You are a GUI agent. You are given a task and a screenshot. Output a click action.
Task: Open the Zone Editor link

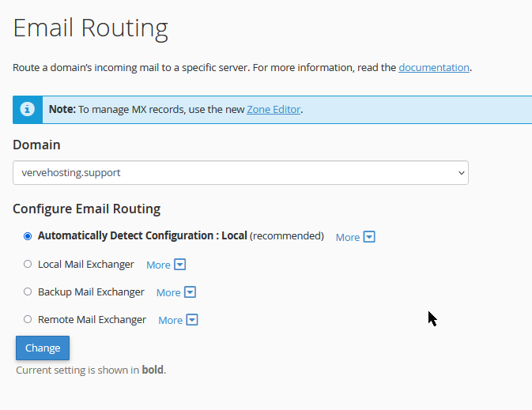(x=274, y=110)
